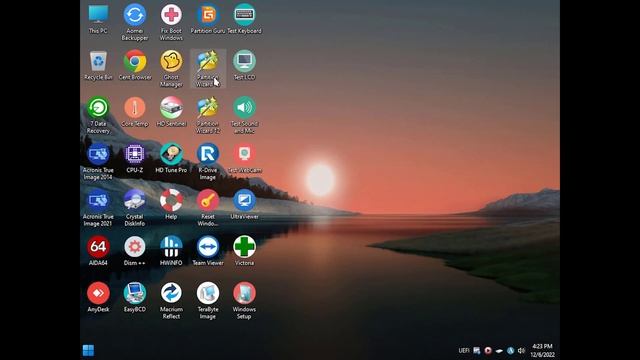Open UltraViewer shortcut
640x360 pixels.
coord(244,205)
